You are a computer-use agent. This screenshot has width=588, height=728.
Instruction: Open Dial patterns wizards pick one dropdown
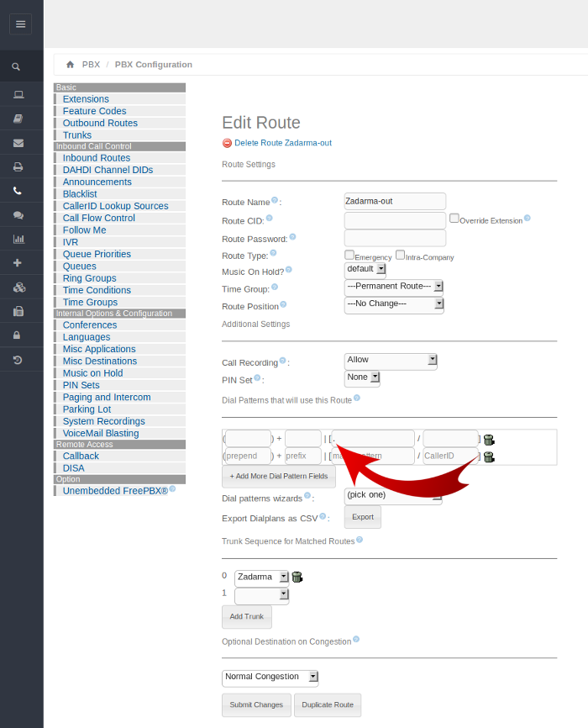tap(393, 495)
